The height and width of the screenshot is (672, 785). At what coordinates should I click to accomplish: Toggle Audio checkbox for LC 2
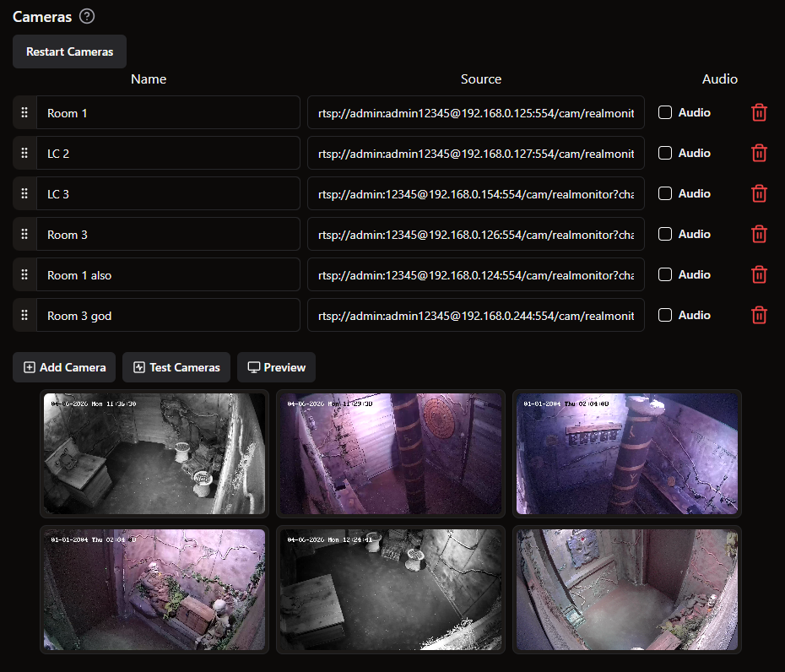pos(665,153)
